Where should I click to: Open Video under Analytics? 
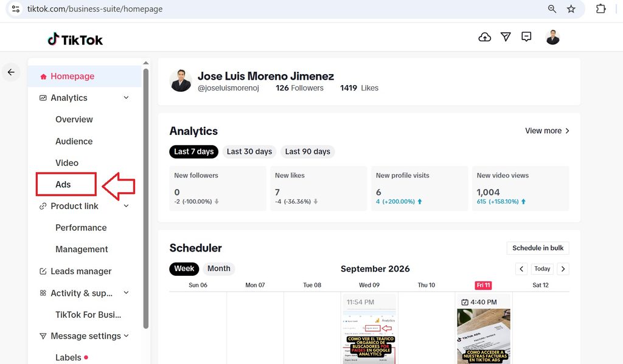(x=67, y=163)
